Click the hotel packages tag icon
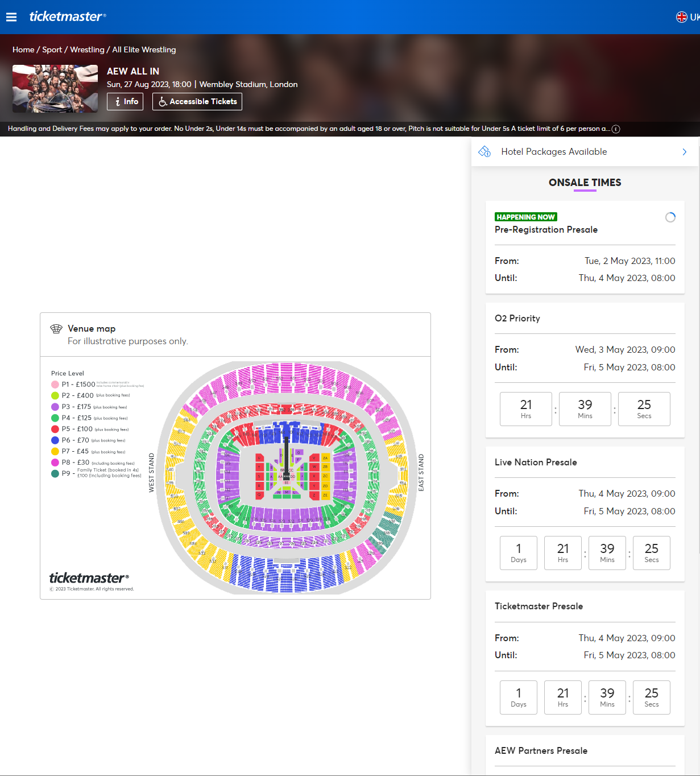Viewport: 700px width, 776px height. pyautogui.click(x=484, y=151)
